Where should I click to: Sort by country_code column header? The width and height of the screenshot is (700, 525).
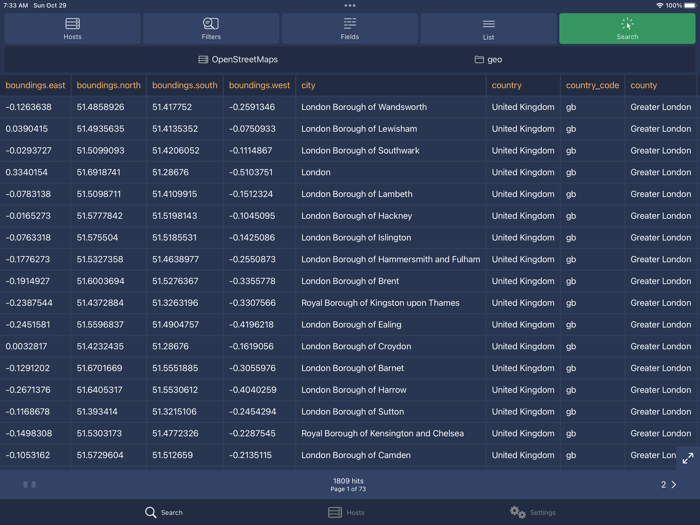coord(592,85)
